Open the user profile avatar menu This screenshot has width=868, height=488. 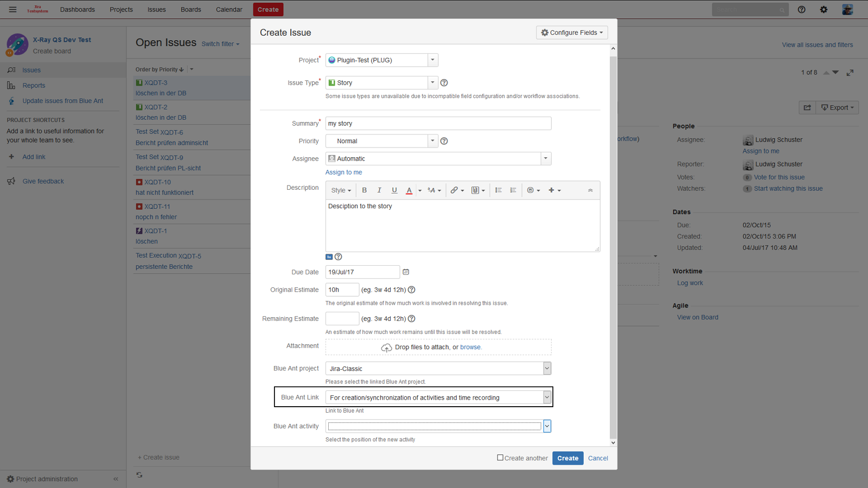click(x=847, y=10)
